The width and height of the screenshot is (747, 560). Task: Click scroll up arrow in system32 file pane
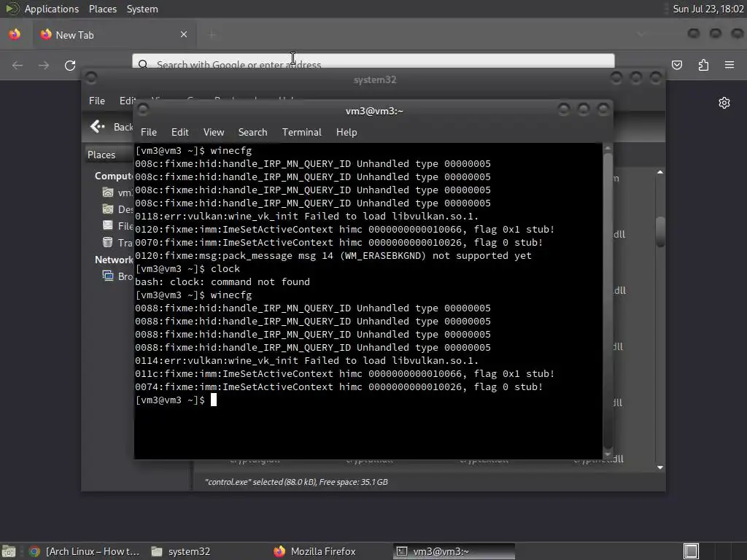[659, 172]
